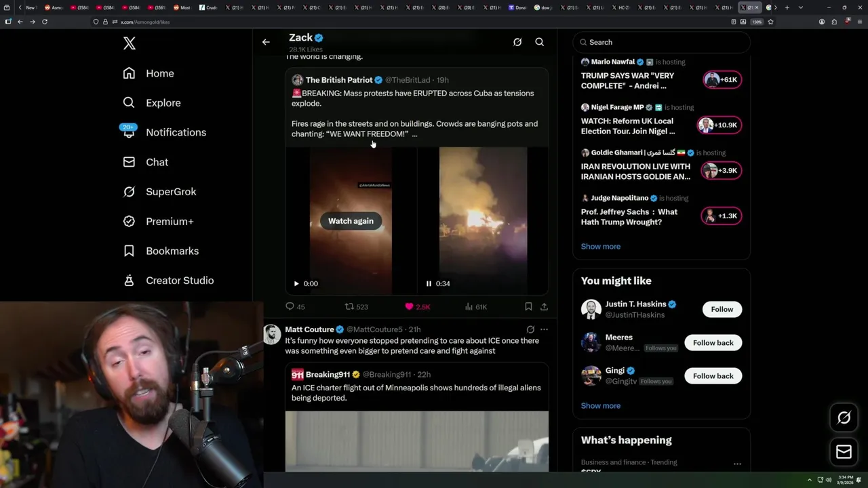Open Matt Couture's profile name

309,329
